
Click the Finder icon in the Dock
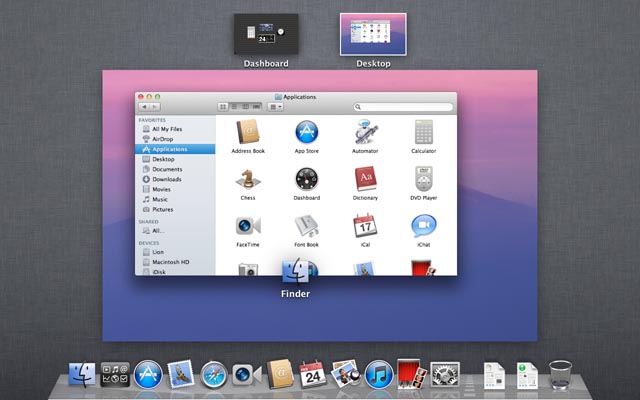tap(82, 374)
